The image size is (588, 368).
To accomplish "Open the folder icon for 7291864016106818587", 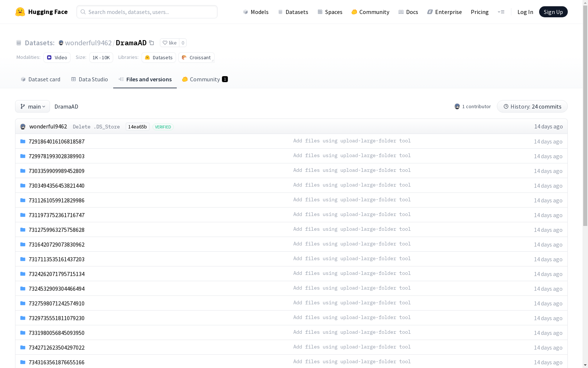I will pos(23,141).
